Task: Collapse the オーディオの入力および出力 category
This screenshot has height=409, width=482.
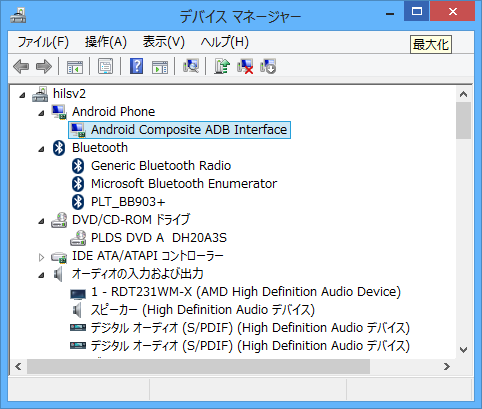Action: 41,275
